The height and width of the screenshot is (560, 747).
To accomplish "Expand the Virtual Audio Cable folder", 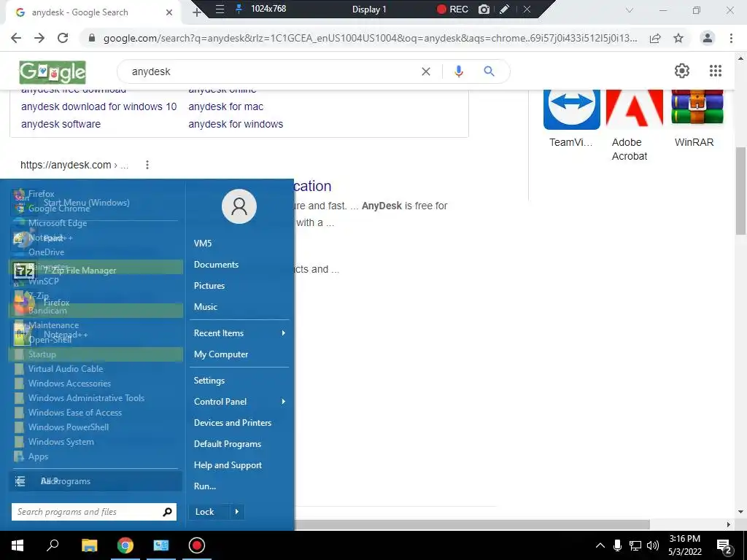I will [65, 369].
